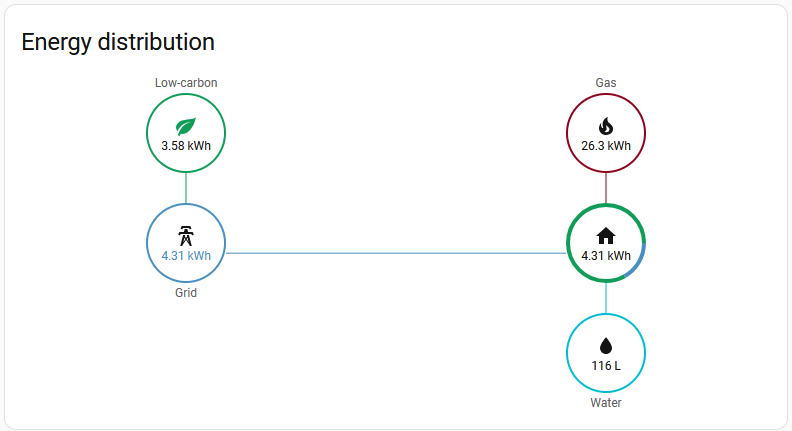Click the flame icon in Gas circle
The image size is (792, 431).
606,126
